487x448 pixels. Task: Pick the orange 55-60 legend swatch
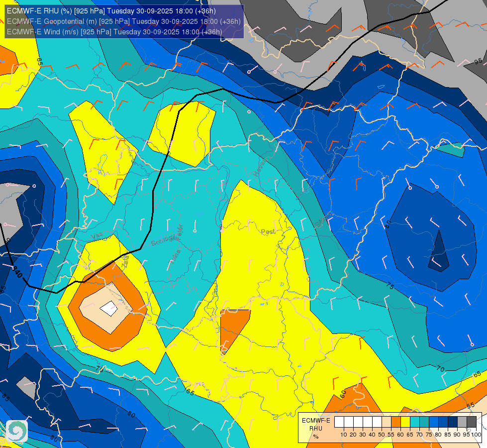[395, 422]
